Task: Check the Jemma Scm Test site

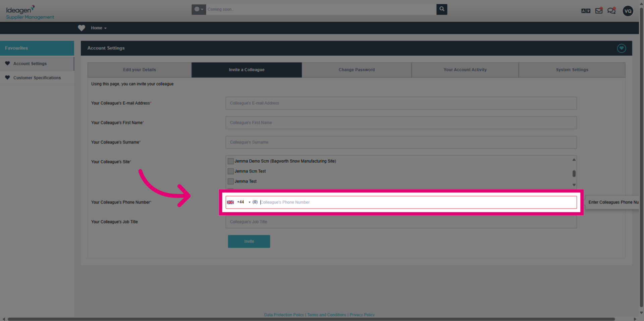Action: [x=231, y=171]
